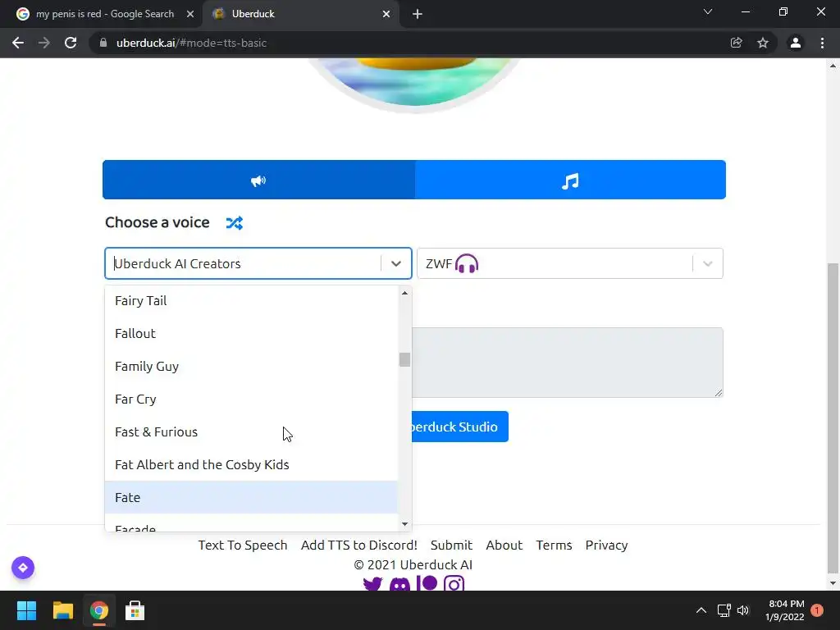The width and height of the screenshot is (840, 630).
Task: Open Add TTS to Discord link
Action: [359, 545]
